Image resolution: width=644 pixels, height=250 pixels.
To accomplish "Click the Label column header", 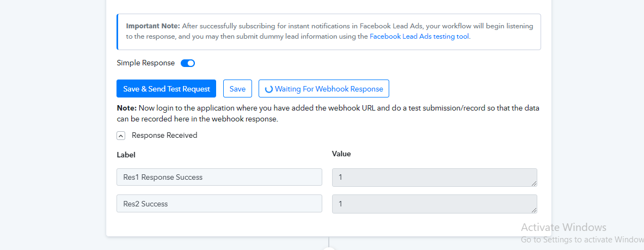I will [126, 155].
